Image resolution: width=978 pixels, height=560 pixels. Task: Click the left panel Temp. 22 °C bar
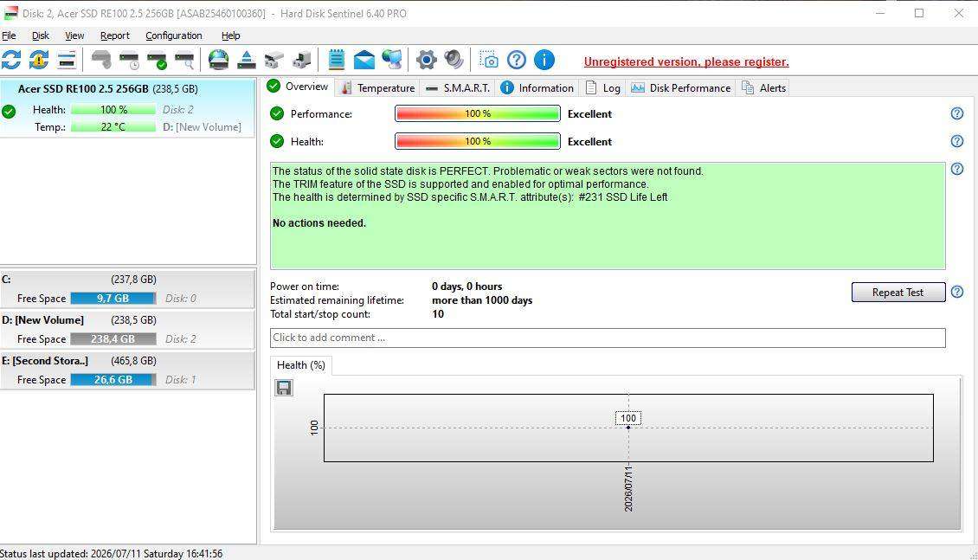(x=113, y=126)
